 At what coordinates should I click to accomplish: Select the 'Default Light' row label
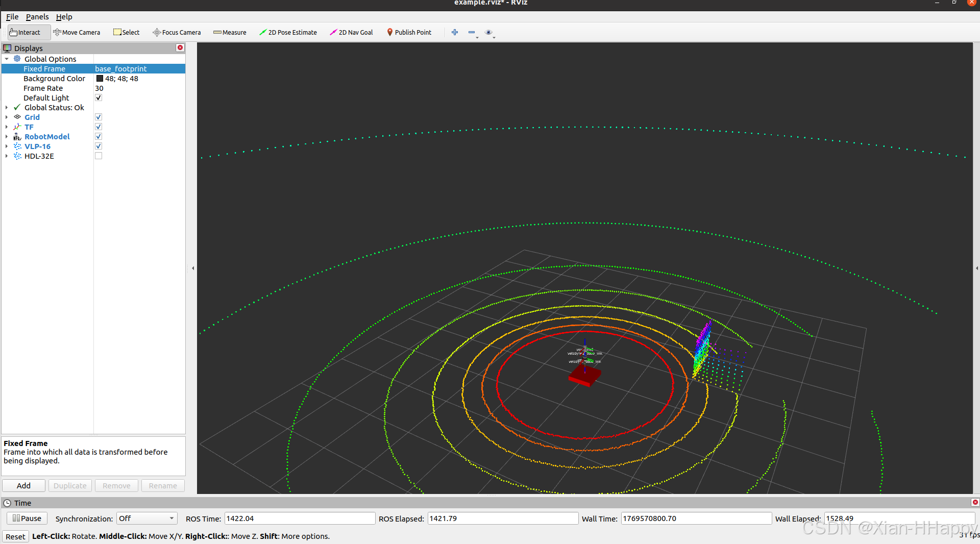tap(46, 97)
